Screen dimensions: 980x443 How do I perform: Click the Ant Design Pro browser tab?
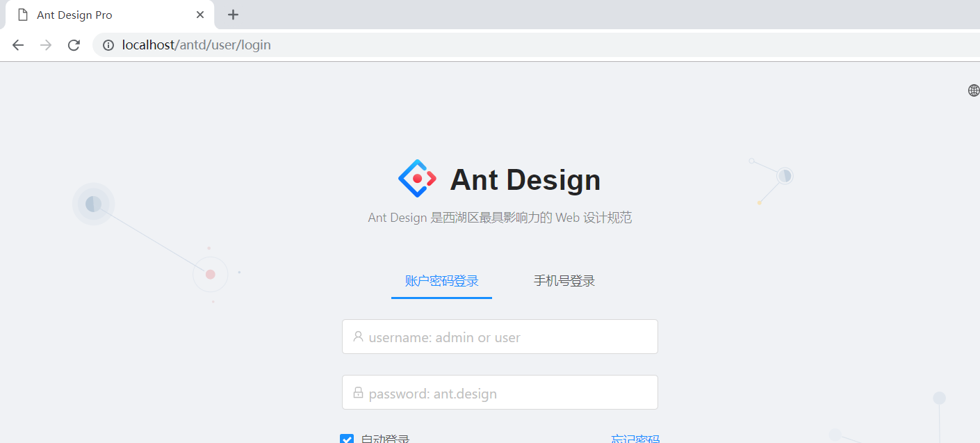pos(83,14)
